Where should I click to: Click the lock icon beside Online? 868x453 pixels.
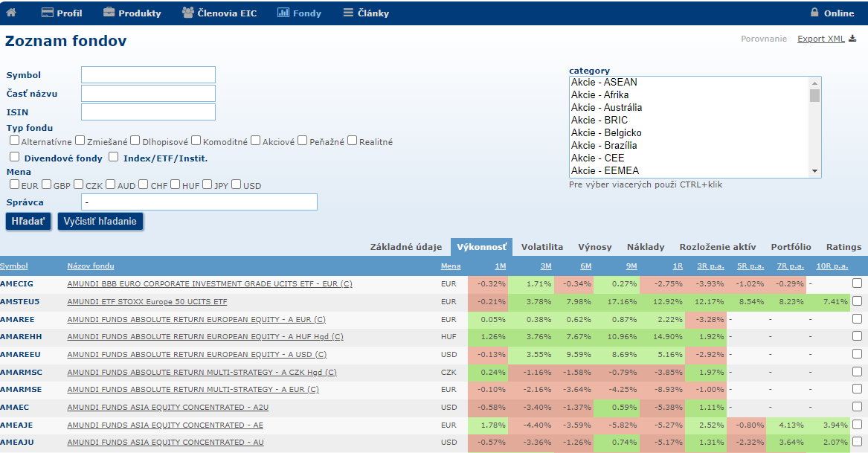coord(814,13)
